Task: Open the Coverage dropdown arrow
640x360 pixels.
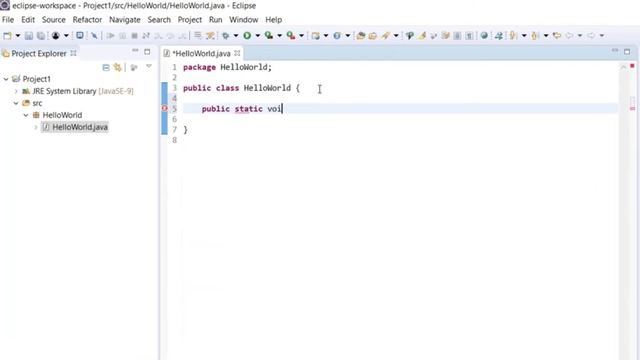Action: [280, 36]
